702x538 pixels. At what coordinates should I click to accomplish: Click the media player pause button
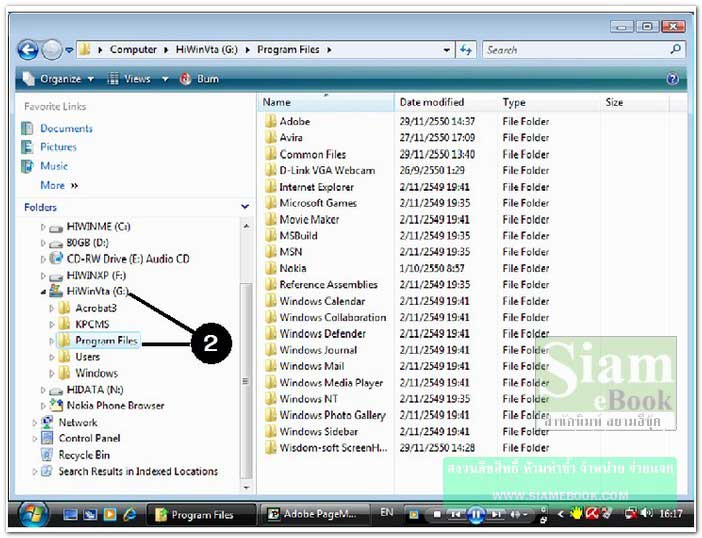pyautogui.click(x=475, y=514)
